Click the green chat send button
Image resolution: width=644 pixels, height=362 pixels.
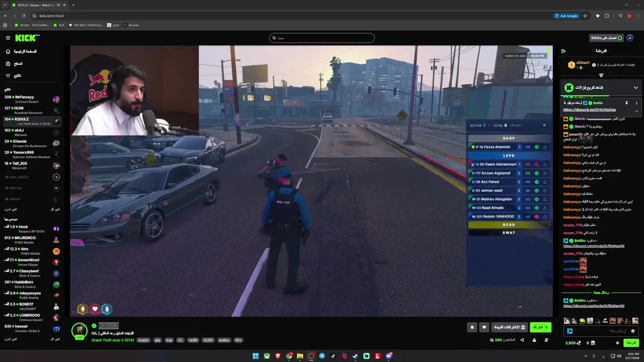(x=631, y=343)
